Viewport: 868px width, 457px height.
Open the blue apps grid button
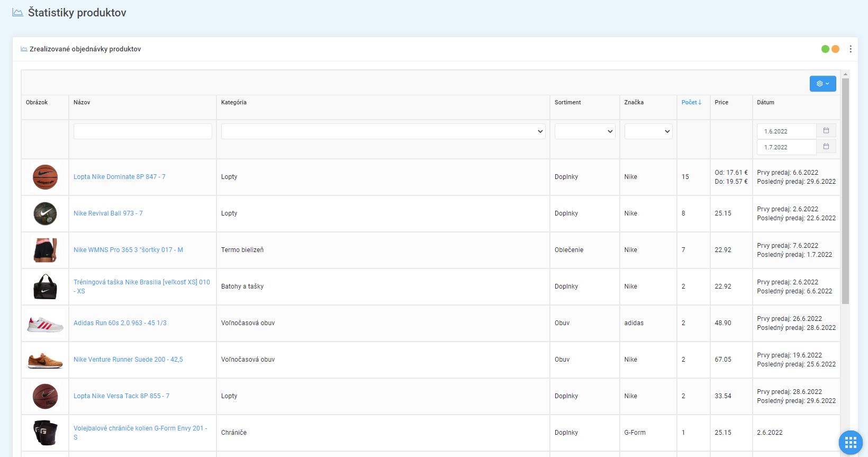(x=851, y=442)
